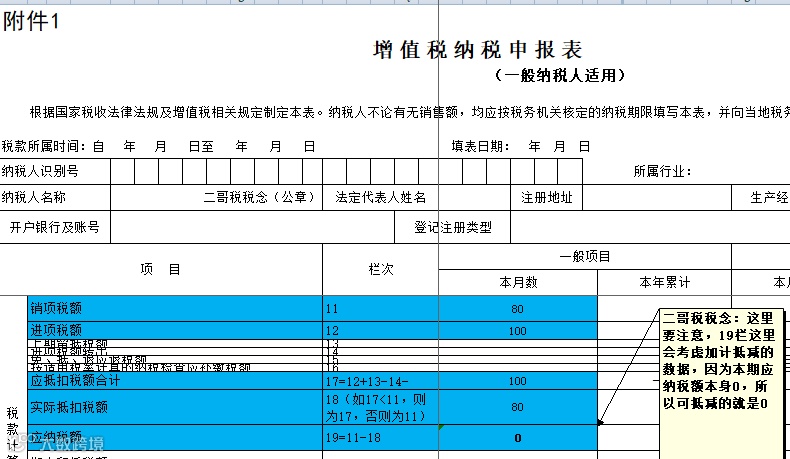Click the yellow 二哥税税念 comment box
790x459 pixels.
(721, 383)
